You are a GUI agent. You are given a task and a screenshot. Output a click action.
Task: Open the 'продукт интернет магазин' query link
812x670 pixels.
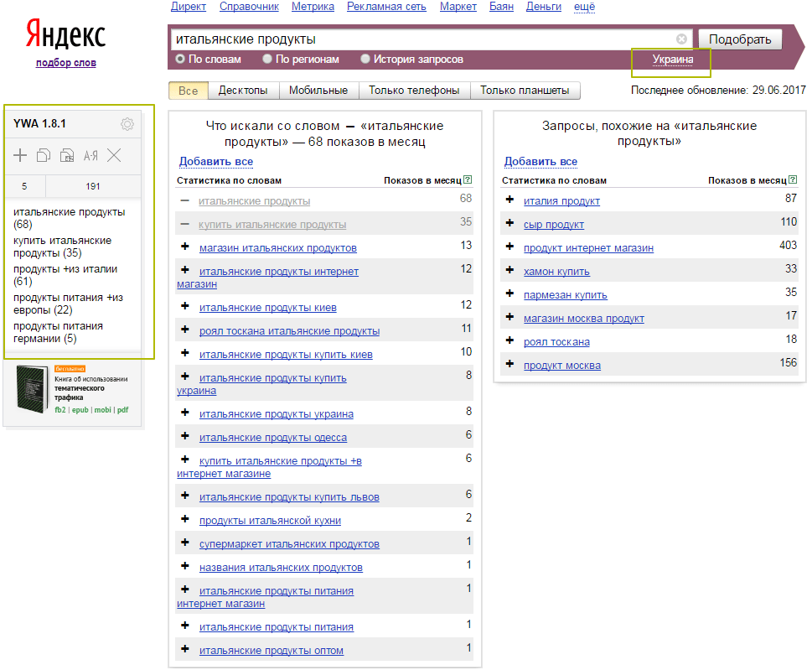click(x=588, y=248)
